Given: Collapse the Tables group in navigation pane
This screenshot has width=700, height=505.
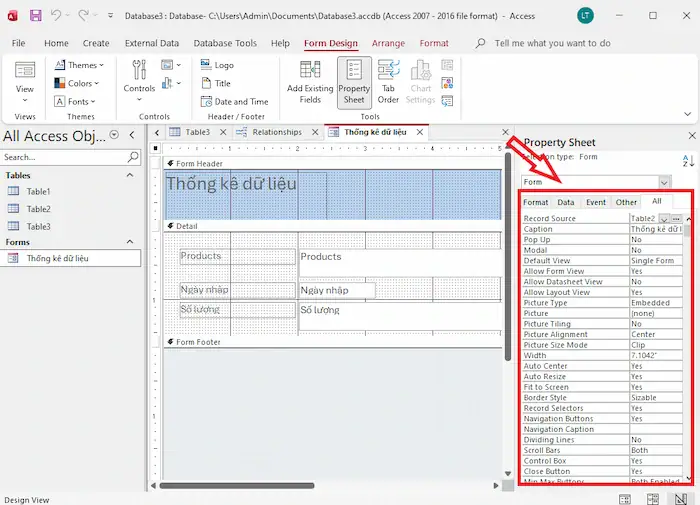Looking at the screenshot, I should point(129,175).
